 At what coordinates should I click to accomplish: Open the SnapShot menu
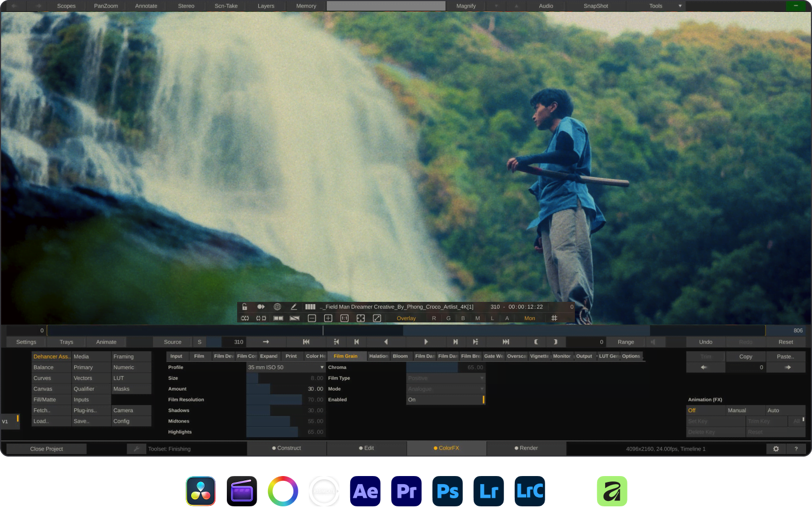coord(595,6)
